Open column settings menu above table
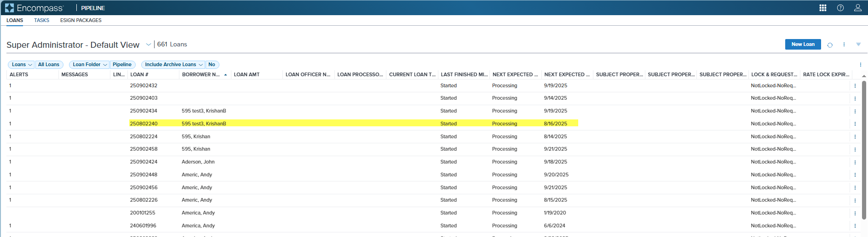 [861, 65]
